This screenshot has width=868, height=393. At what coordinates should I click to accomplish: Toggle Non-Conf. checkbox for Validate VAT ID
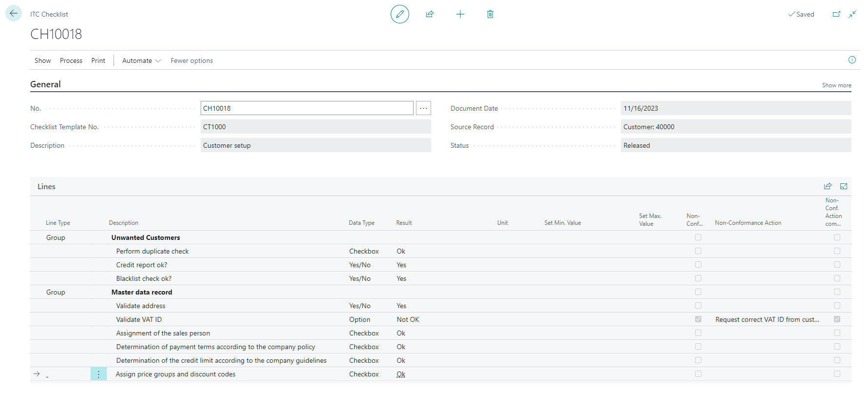tap(698, 319)
